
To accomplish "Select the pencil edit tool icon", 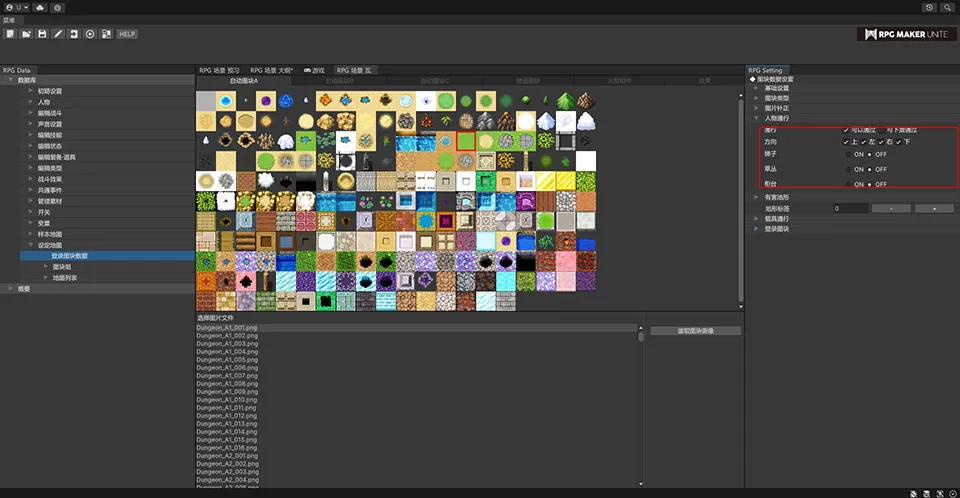I will pos(58,34).
